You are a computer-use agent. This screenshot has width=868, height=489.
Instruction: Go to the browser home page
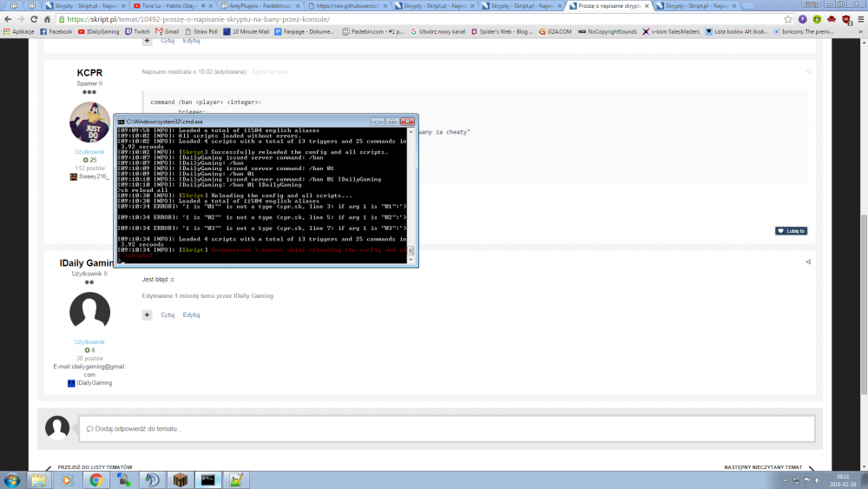[47, 19]
